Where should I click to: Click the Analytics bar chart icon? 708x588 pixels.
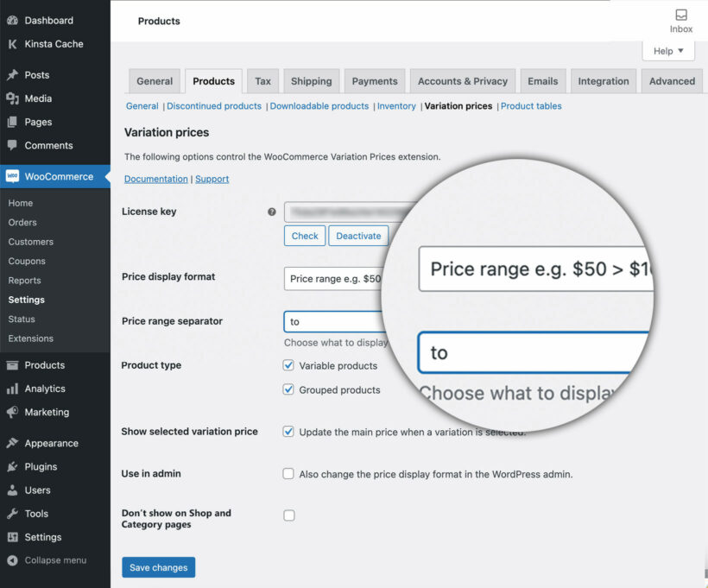(13, 389)
